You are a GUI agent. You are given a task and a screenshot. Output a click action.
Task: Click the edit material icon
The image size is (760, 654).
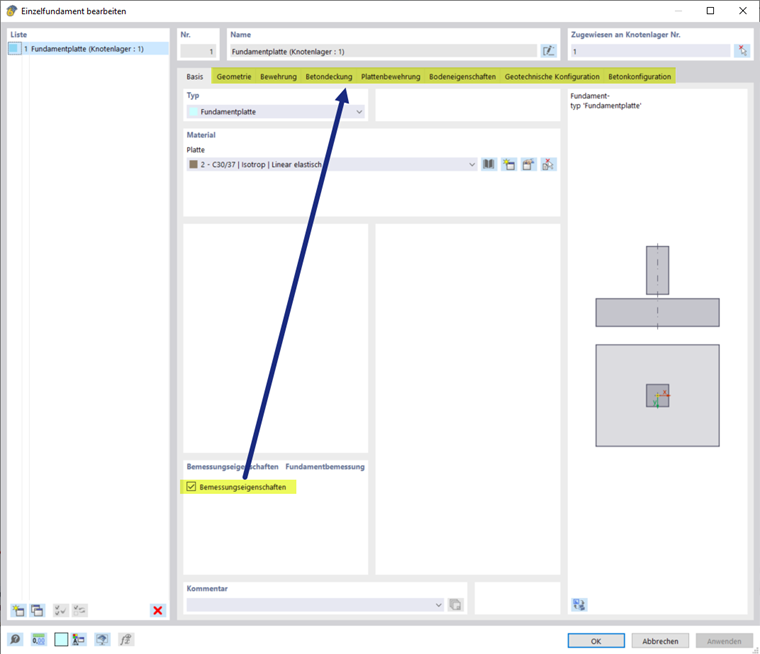click(x=528, y=164)
